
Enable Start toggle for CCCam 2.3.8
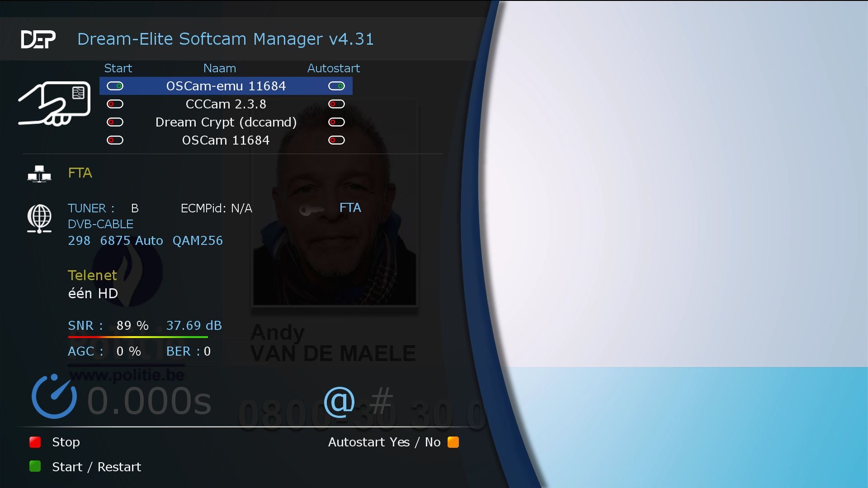pos(115,104)
